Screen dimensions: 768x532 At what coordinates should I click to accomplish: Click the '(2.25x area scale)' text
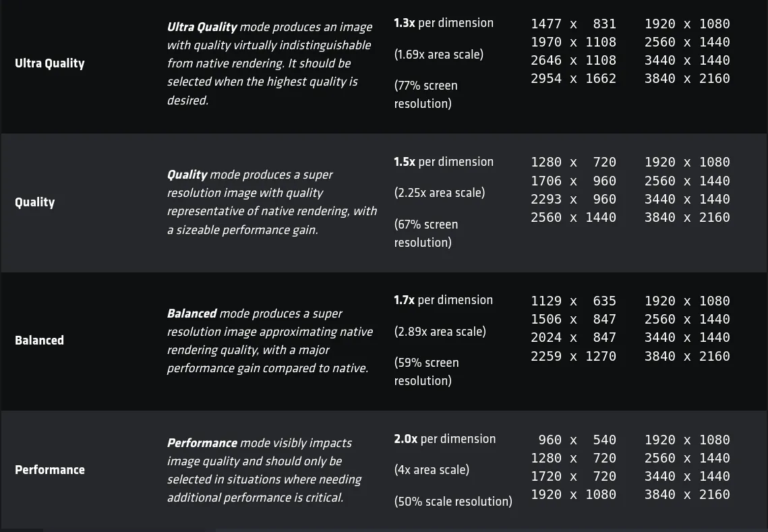tap(438, 193)
